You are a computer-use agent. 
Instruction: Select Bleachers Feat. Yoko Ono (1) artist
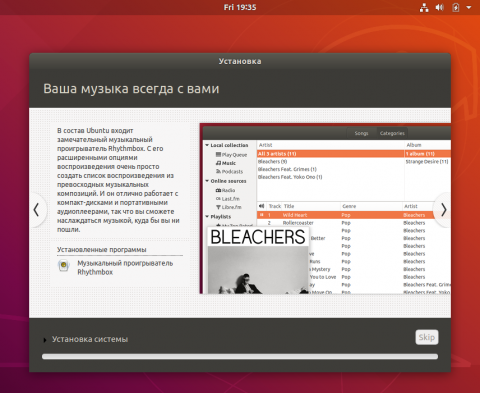coord(290,177)
